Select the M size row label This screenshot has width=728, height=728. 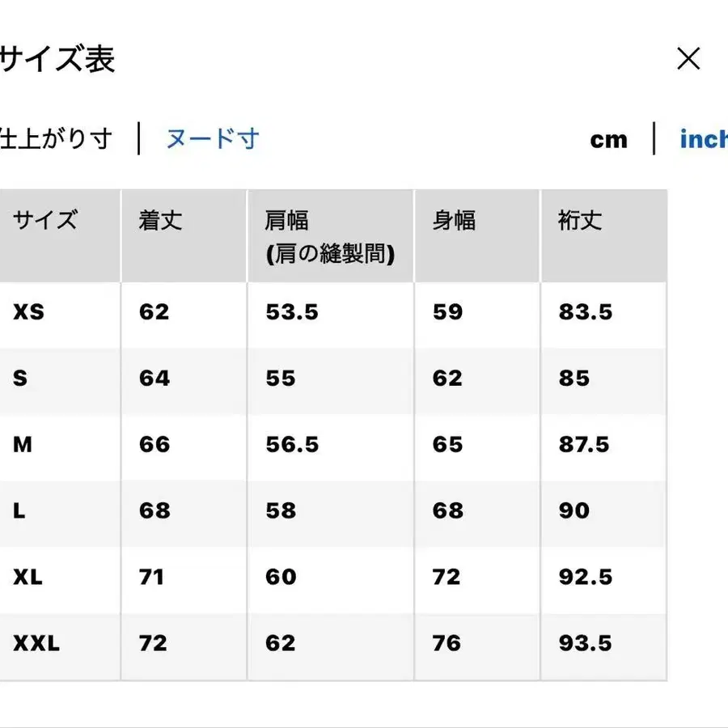(20, 445)
